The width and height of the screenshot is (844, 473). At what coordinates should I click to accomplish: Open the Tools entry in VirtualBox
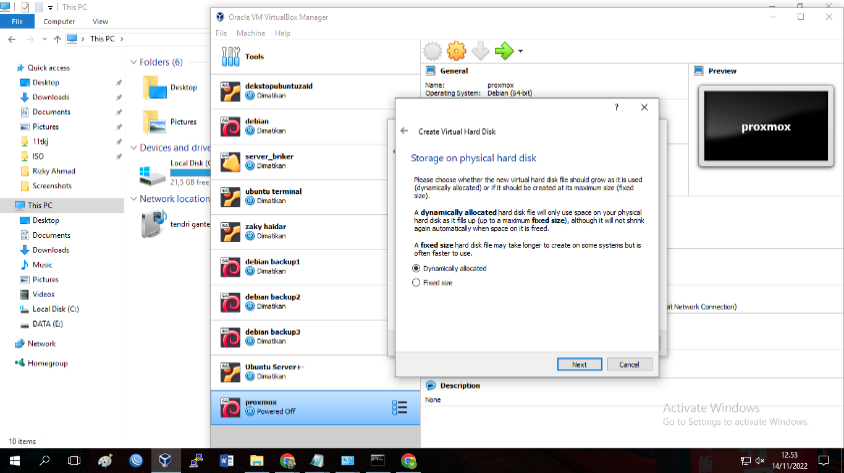[x=315, y=57]
